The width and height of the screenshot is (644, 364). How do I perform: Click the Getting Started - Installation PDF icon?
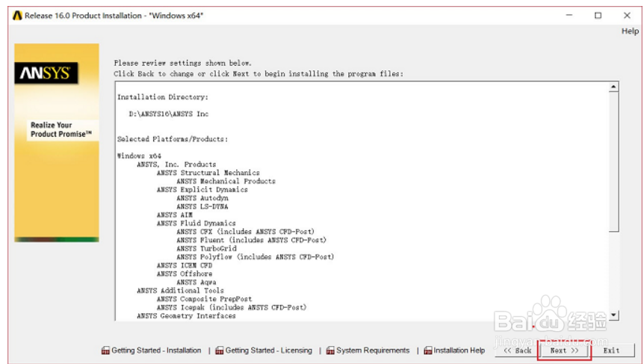pos(105,351)
